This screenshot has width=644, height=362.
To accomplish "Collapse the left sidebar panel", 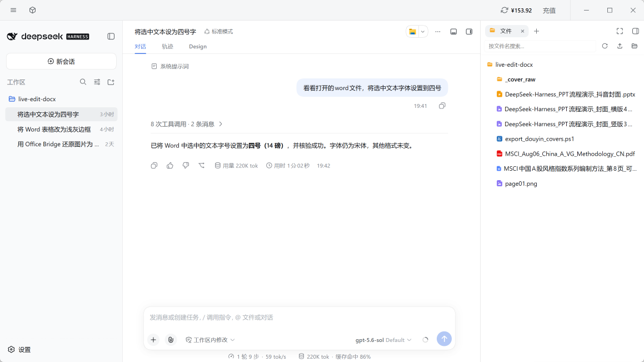I will (x=111, y=37).
